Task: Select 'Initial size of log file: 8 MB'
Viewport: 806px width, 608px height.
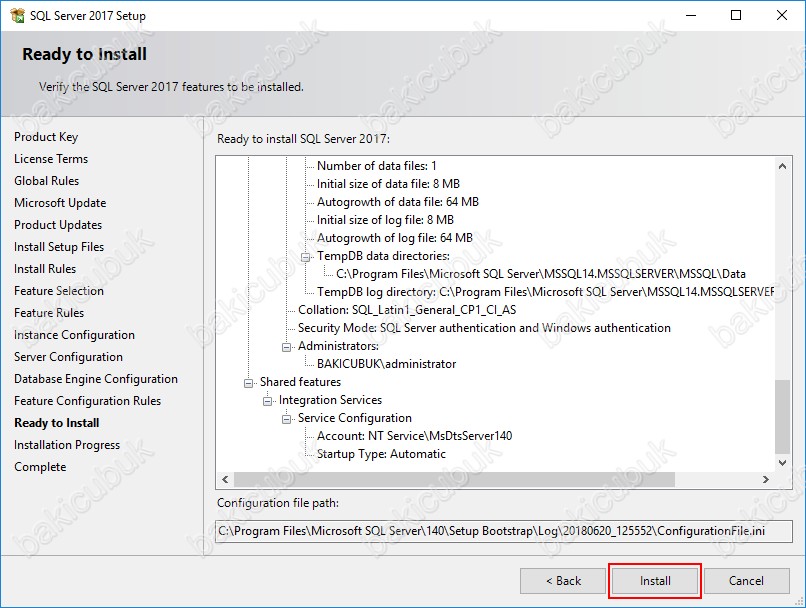Action: point(385,220)
